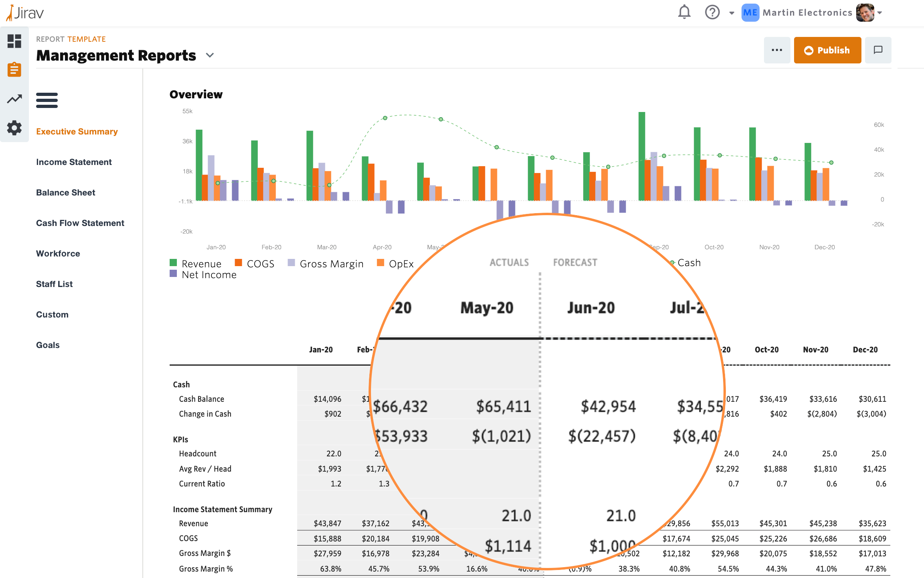
Task: Toggle Revenue series in chart legend
Action: [201, 264]
